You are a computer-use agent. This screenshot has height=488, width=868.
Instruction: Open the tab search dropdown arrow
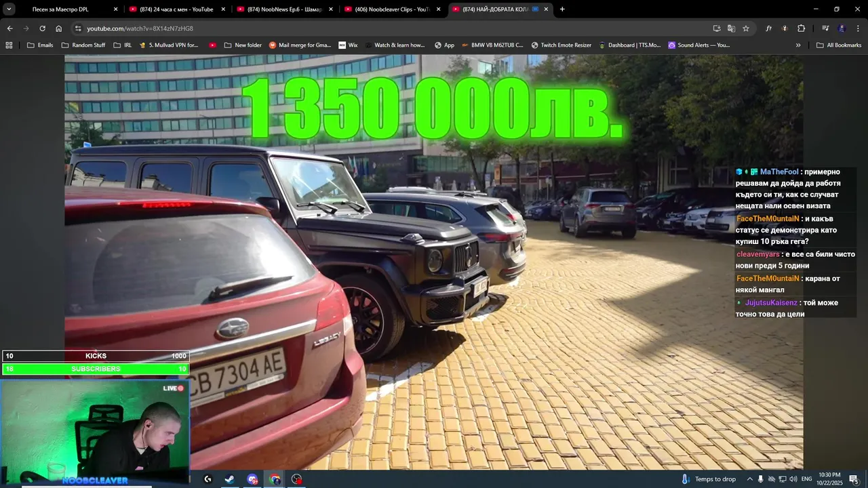(9, 9)
